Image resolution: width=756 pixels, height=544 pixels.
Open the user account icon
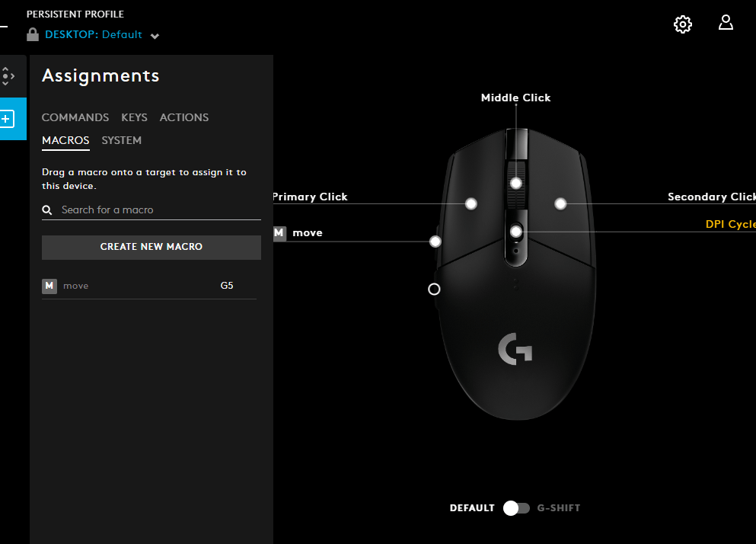[x=726, y=23]
